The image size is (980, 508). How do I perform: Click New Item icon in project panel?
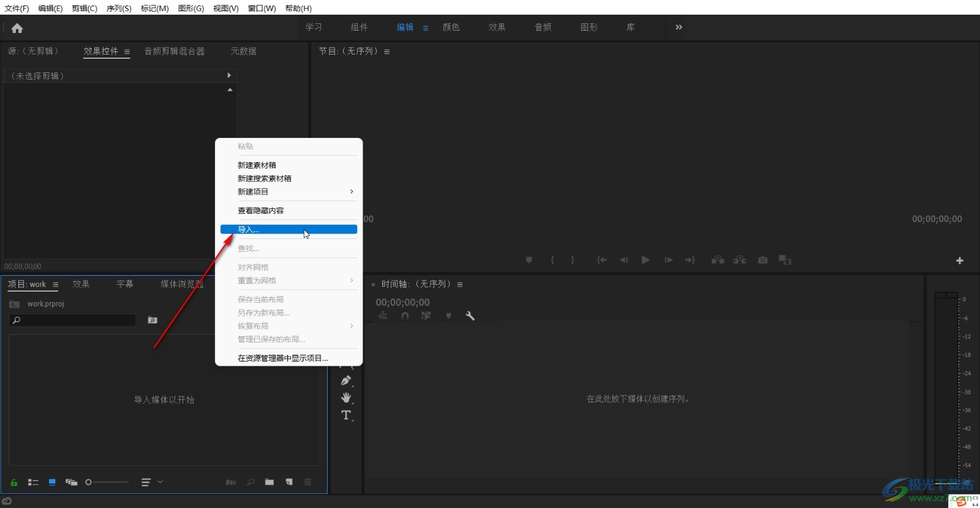(289, 482)
